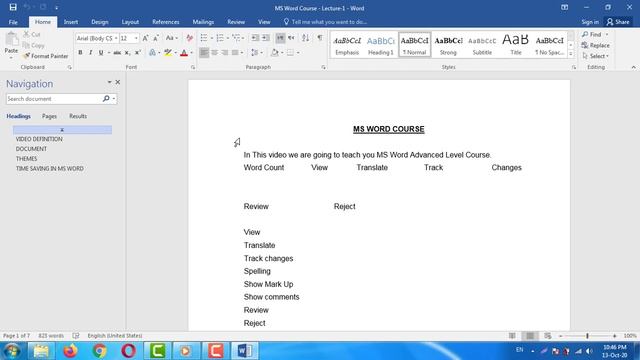Switch to the Design tab

[100, 22]
